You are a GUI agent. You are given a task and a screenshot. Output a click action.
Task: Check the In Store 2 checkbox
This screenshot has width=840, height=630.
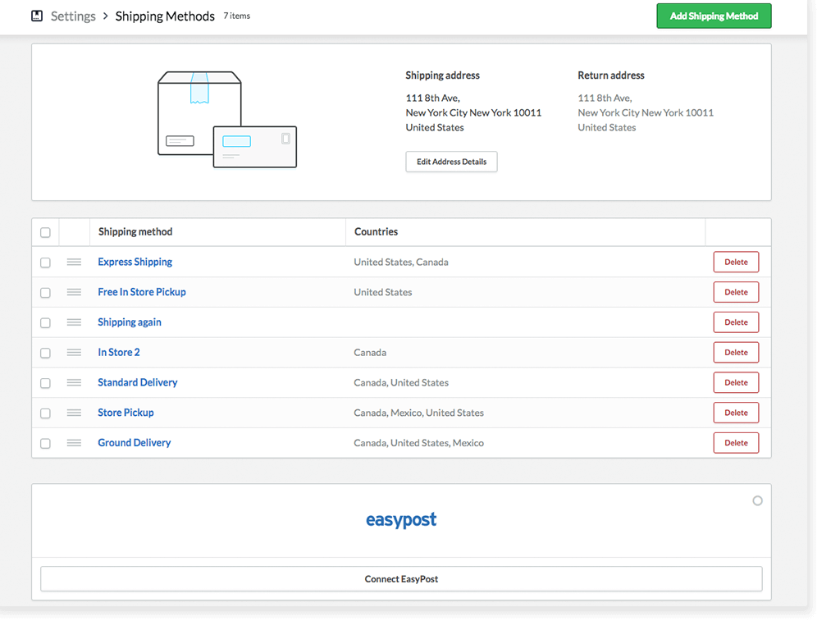pyautogui.click(x=46, y=353)
